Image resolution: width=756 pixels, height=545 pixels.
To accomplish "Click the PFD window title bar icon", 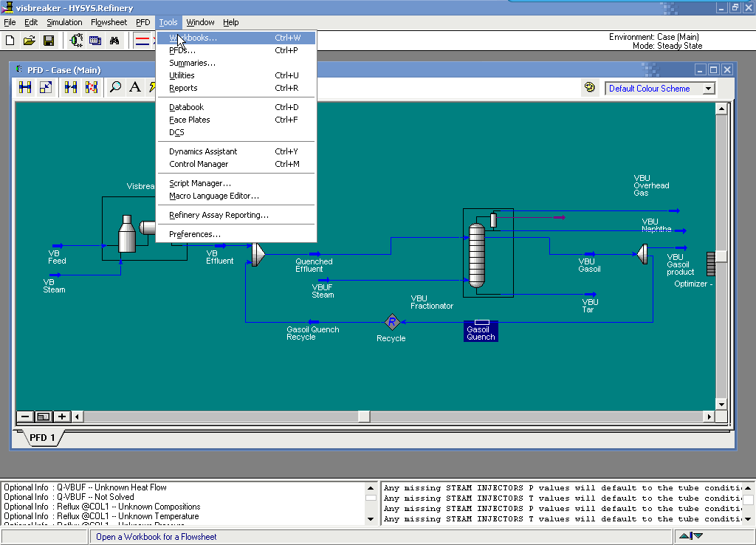I will click(19, 69).
